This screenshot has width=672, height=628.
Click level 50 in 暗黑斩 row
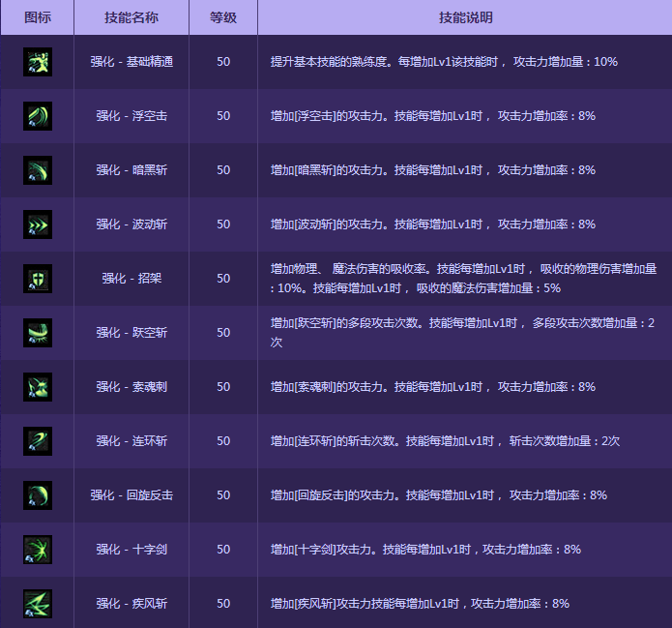coord(223,170)
